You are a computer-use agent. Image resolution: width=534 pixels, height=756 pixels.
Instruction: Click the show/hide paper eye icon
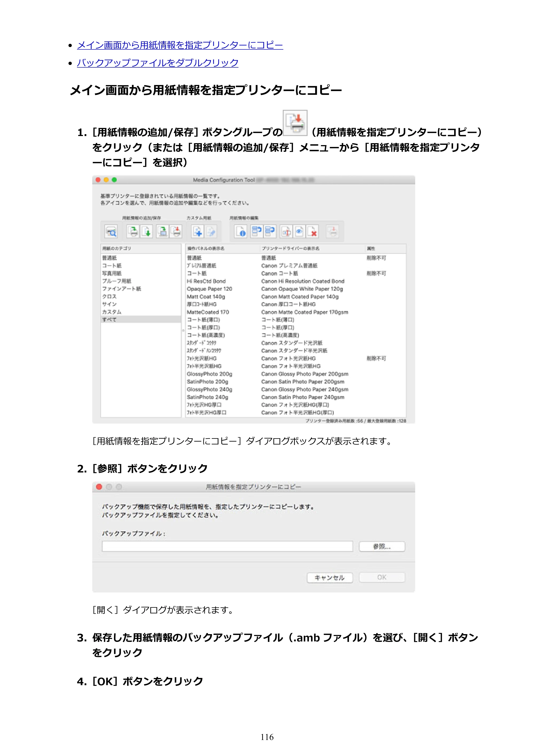[x=299, y=231]
